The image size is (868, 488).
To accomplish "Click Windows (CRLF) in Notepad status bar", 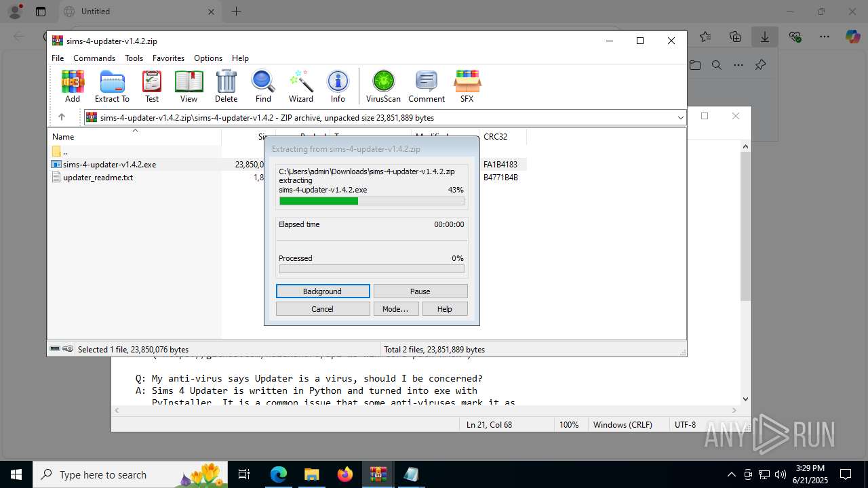I will pos(623,425).
